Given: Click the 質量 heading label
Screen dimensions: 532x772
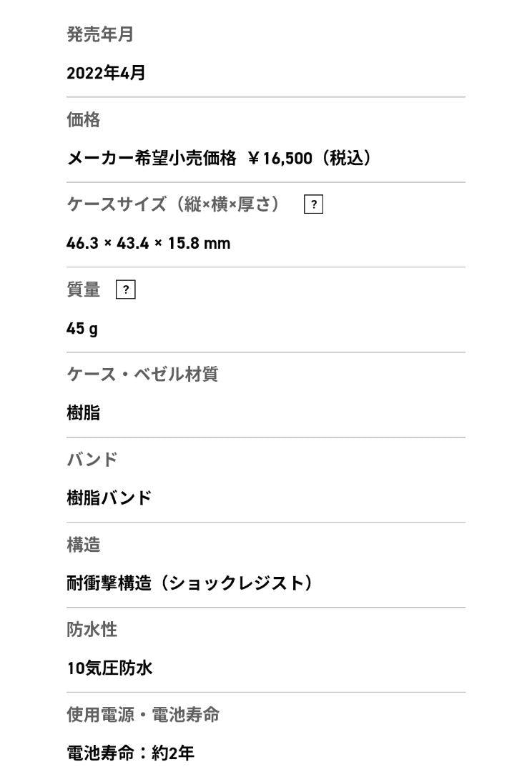Looking at the screenshot, I should pos(84,289).
